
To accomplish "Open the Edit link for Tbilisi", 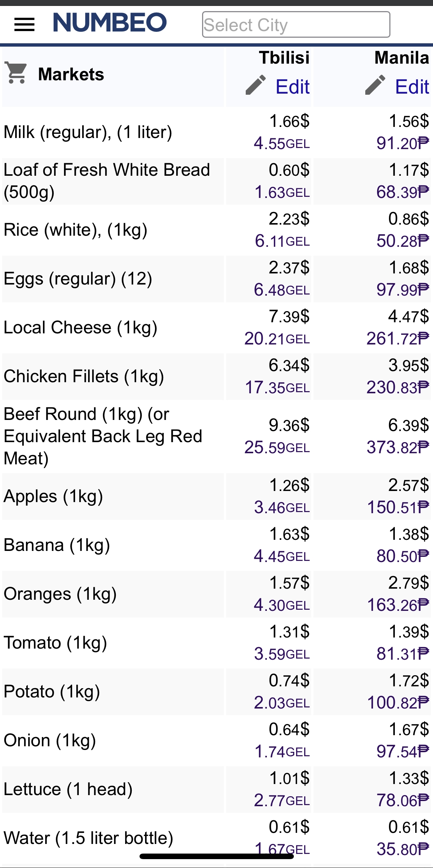I will click(x=292, y=87).
